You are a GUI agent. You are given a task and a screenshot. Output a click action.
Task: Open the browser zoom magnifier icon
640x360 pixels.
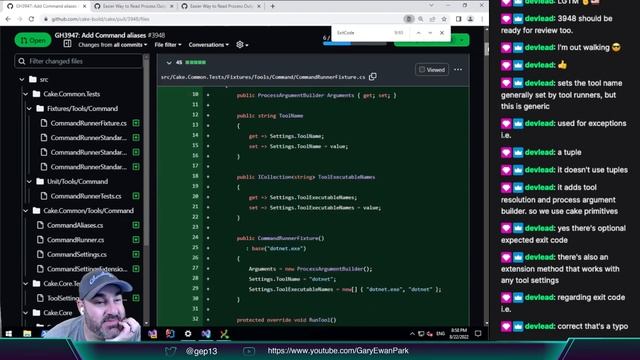pyautogui.click(x=420, y=19)
